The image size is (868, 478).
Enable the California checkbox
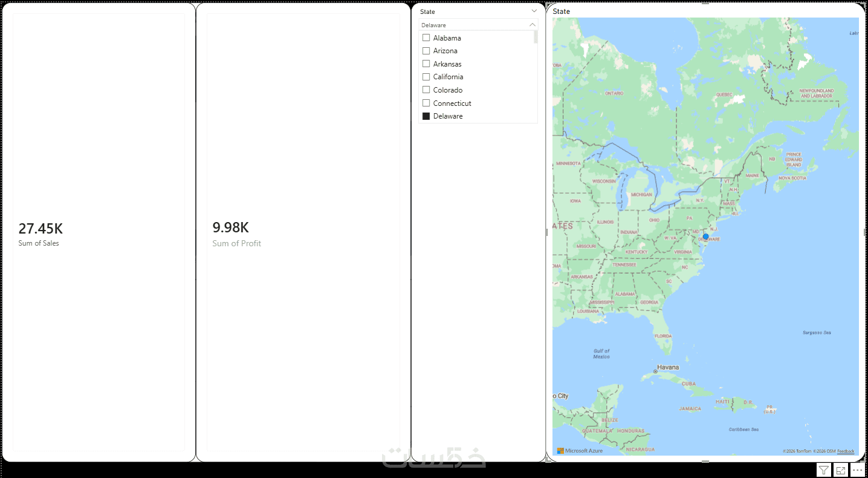tap(426, 77)
